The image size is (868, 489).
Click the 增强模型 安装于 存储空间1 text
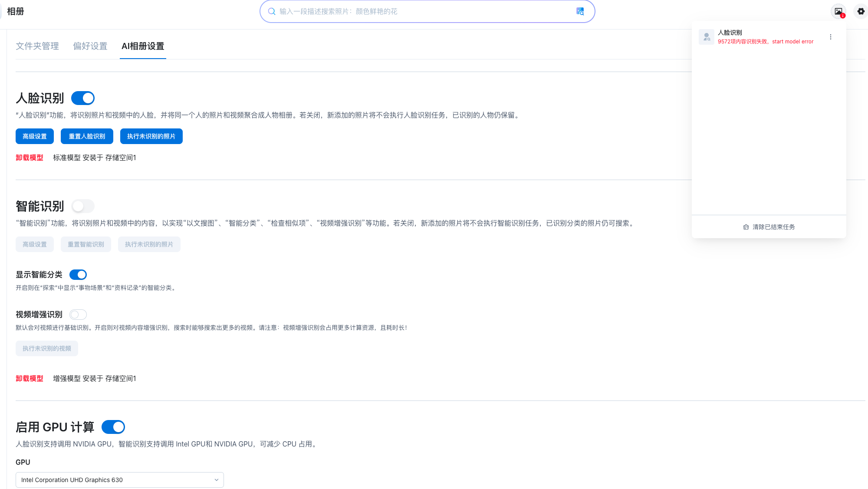(95, 378)
